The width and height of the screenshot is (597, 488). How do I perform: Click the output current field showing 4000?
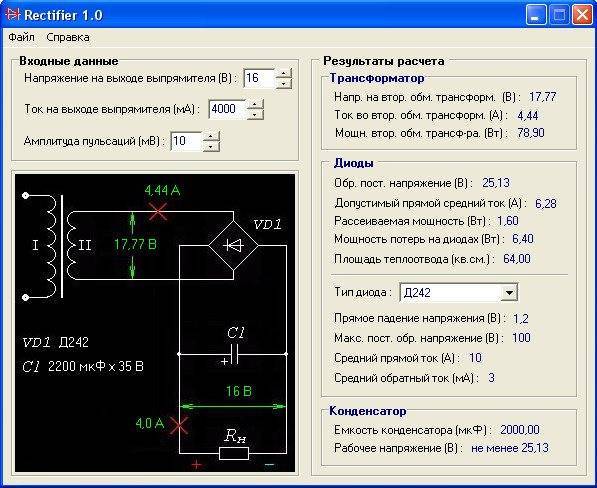click(x=228, y=109)
